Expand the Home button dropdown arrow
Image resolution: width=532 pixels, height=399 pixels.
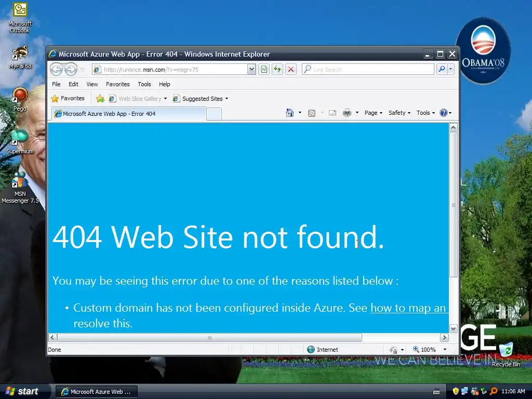[300, 113]
